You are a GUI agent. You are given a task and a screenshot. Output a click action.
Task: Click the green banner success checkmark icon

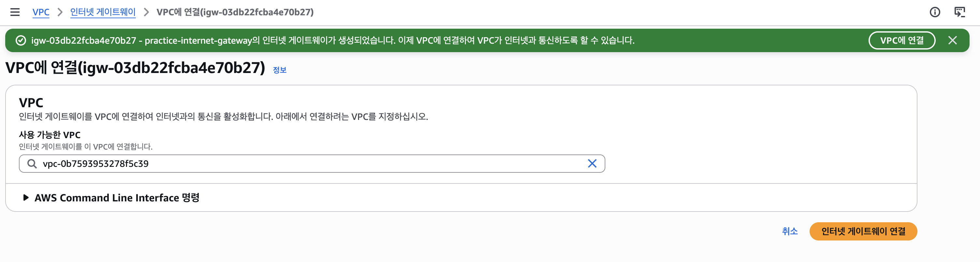click(x=21, y=40)
